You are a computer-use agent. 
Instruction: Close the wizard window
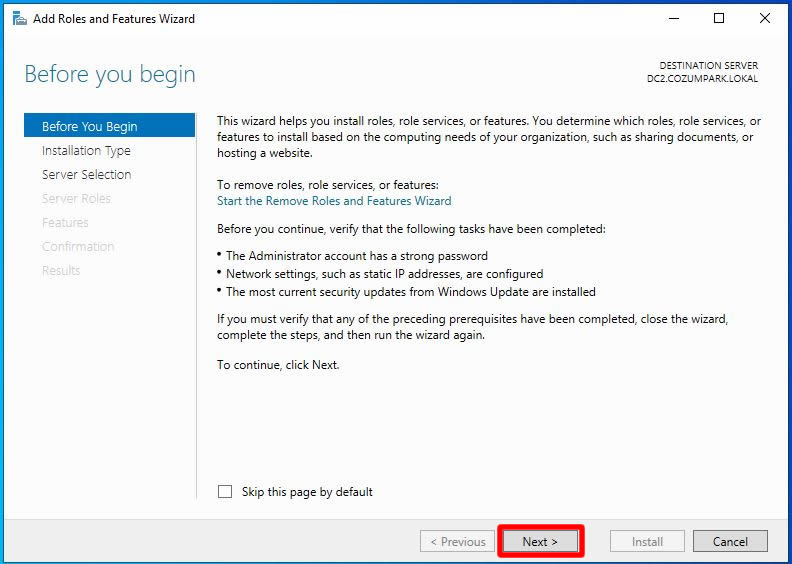(x=765, y=19)
